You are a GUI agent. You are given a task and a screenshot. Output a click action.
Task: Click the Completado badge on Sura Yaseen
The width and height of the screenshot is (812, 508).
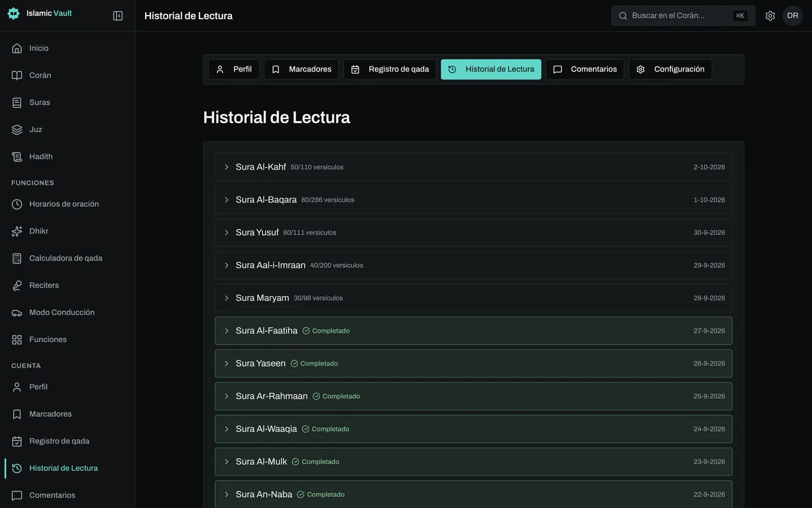pos(314,364)
